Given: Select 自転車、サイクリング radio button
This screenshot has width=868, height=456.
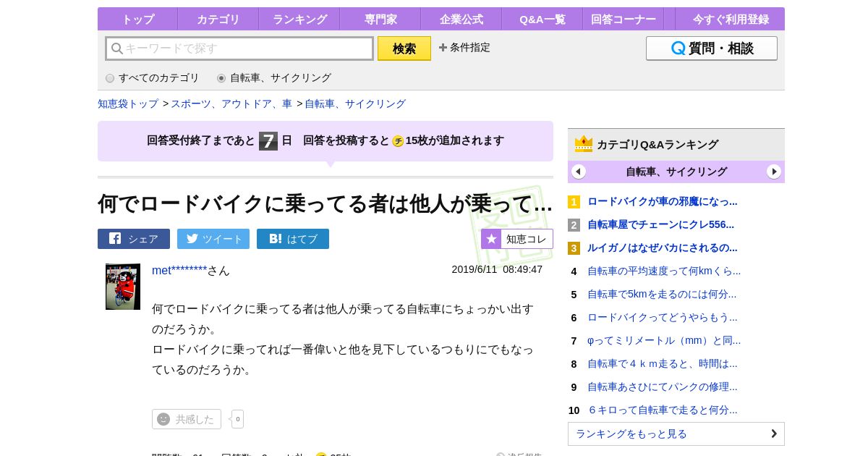Looking at the screenshot, I should click(x=221, y=78).
